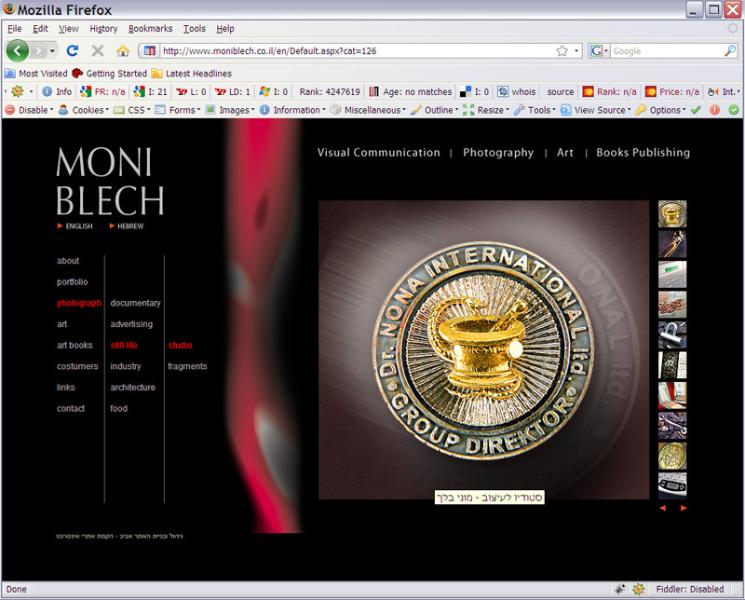745x600 pixels.
Task: Expand the Miscellaneous dropdown menu
Action: pyautogui.click(x=369, y=110)
